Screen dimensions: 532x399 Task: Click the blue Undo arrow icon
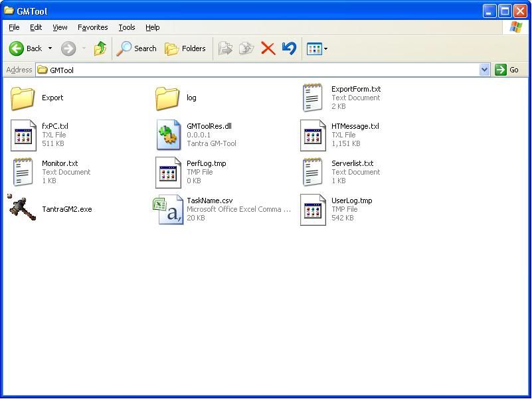click(x=289, y=48)
